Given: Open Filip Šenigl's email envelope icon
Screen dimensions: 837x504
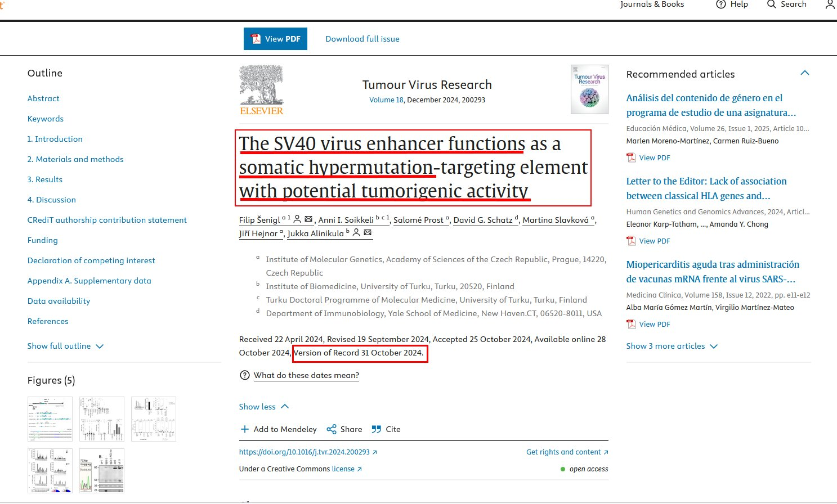Looking at the screenshot, I should (x=308, y=219).
